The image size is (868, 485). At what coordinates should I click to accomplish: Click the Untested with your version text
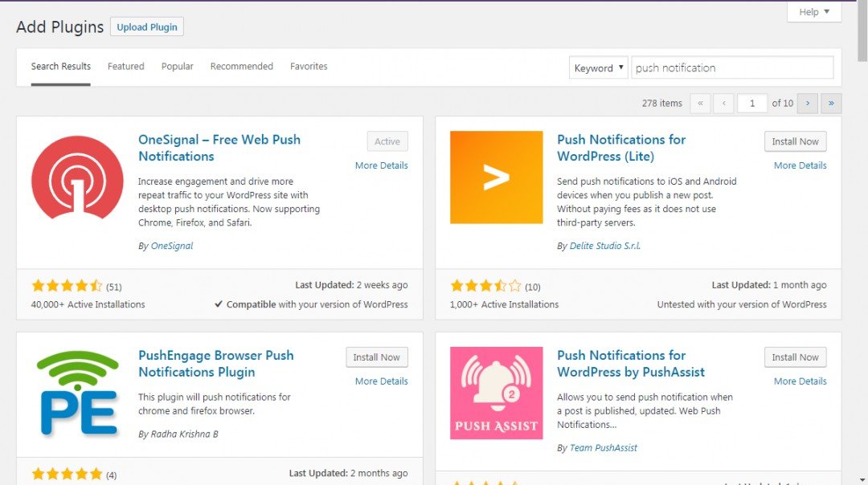click(742, 304)
